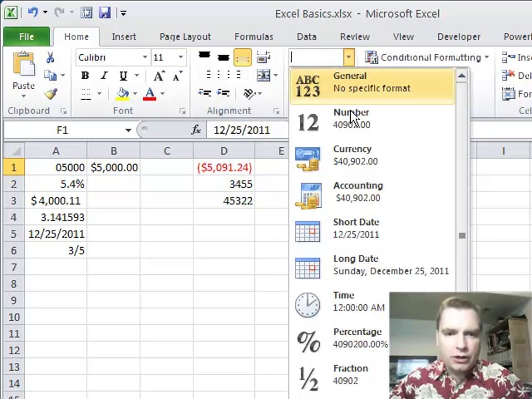Select the Format Painter brush
This screenshot has height=399, width=532.
50,93
